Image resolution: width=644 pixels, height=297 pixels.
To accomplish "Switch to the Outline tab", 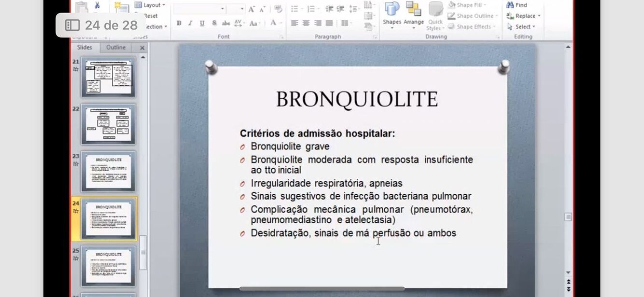I will [116, 47].
